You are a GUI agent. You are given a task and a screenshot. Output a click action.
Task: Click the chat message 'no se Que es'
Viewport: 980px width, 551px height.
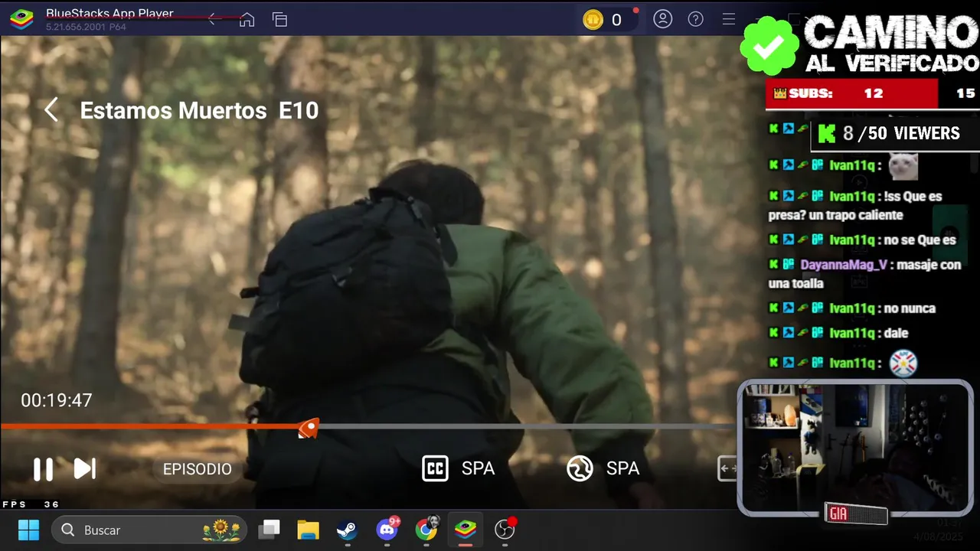[920, 240]
